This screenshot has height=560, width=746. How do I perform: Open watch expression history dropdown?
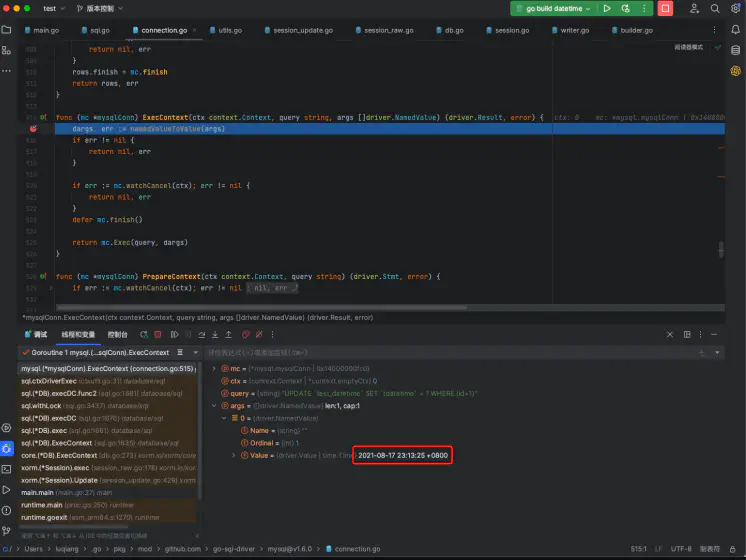[717, 353]
